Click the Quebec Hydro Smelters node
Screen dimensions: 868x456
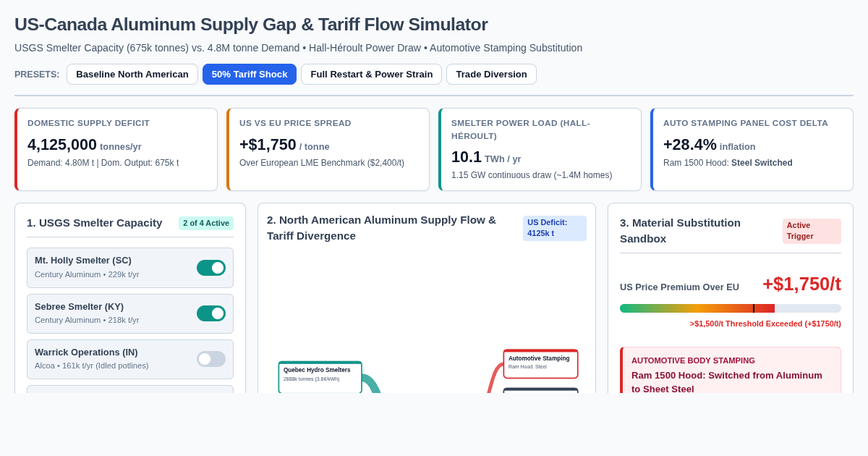[x=320, y=377]
